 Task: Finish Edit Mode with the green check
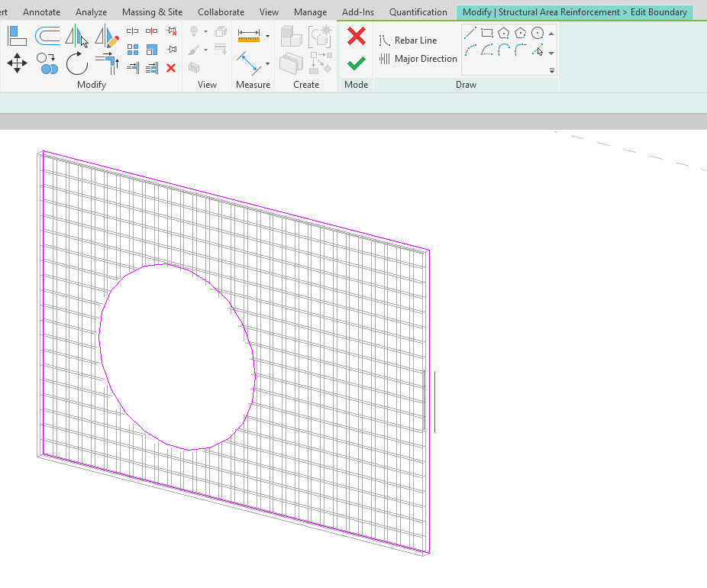pos(355,63)
